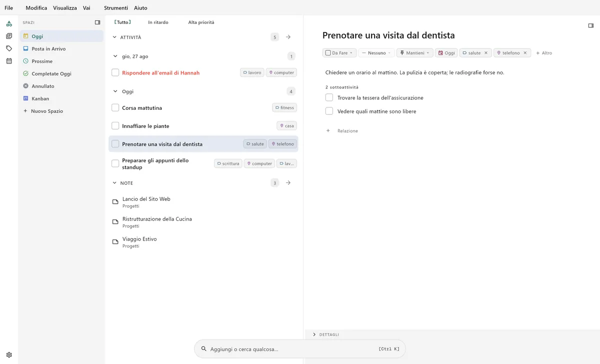The height and width of the screenshot is (364, 600).
Task: Check off Corsa mattutina
Action: pyautogui.click(x=115, y=108)
